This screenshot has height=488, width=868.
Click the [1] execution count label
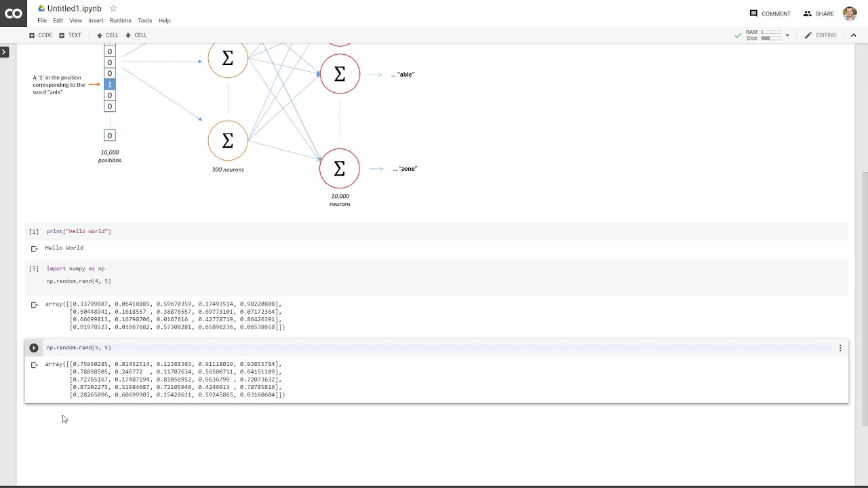pyautogui.click(x=34, y=232)
